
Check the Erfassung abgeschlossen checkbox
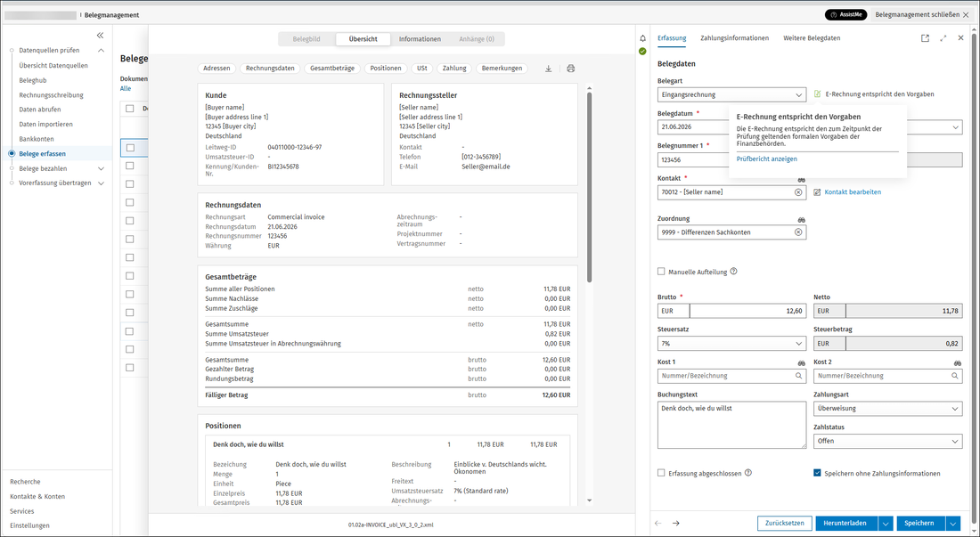tap(661, 473)
